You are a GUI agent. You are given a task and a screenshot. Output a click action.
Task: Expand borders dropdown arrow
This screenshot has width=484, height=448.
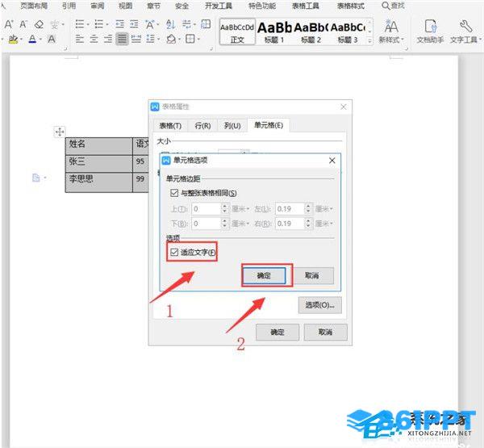point(198,40)
